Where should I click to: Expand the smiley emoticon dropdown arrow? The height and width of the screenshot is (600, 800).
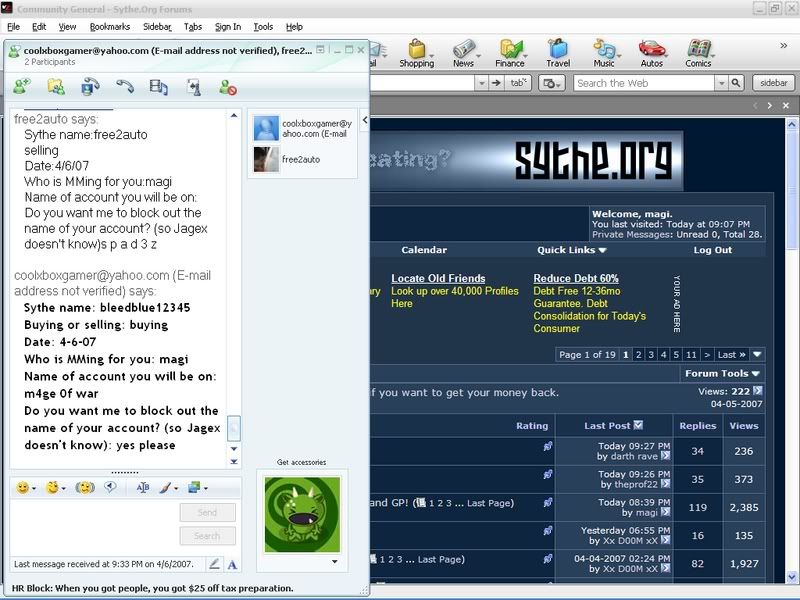point(34,489)
